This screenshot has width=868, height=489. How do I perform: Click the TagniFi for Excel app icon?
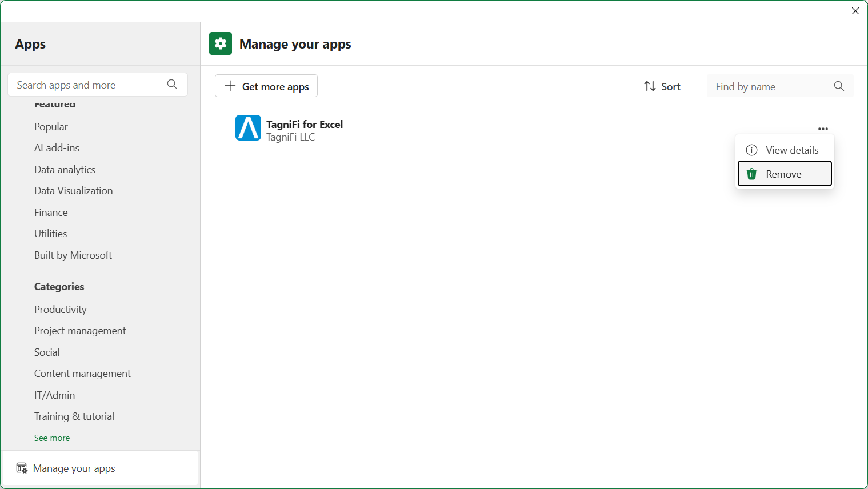pyautogui.click(x=248, y=128)
